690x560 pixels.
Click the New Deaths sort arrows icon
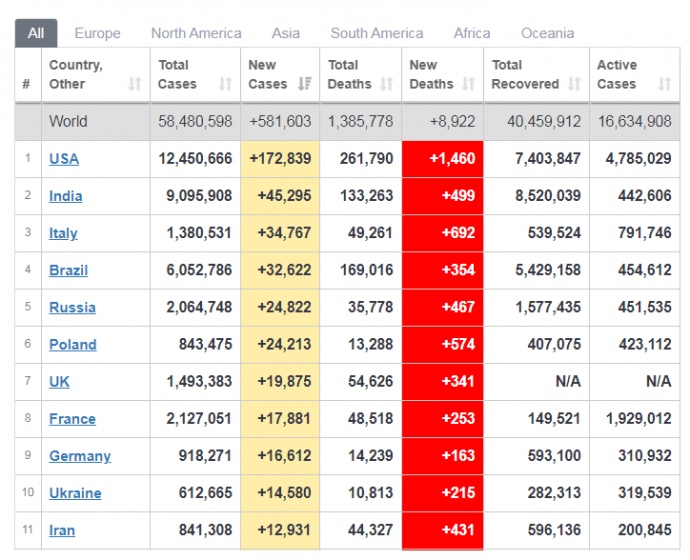point(470,85)
